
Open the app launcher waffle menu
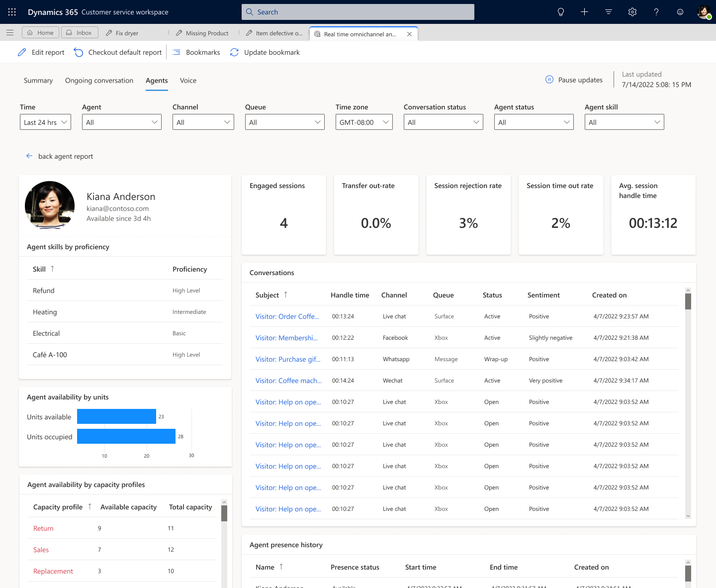(x=12, y=12)
